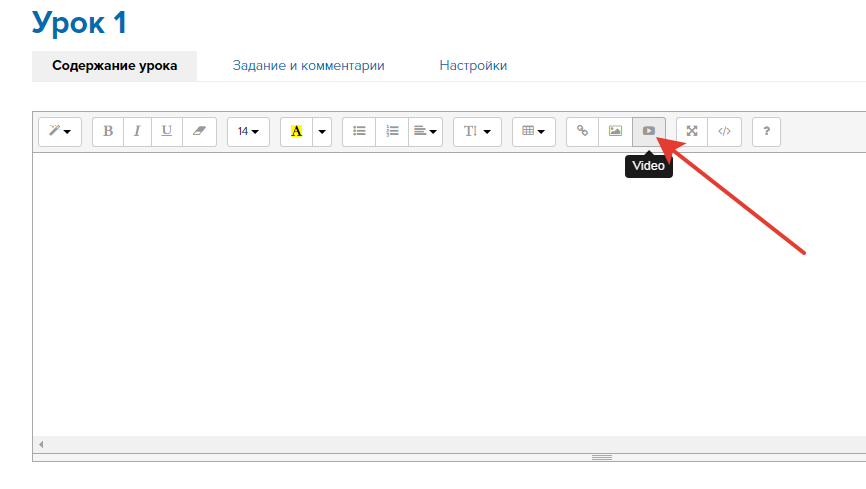This screenshot has width=866, height=489.
Task: Click the insert Video icon
Action: [649, 131]
